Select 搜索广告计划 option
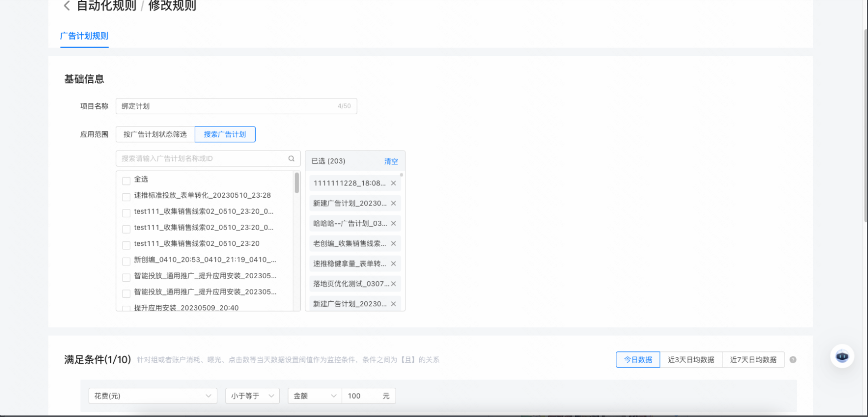 [x=225, y=134]
